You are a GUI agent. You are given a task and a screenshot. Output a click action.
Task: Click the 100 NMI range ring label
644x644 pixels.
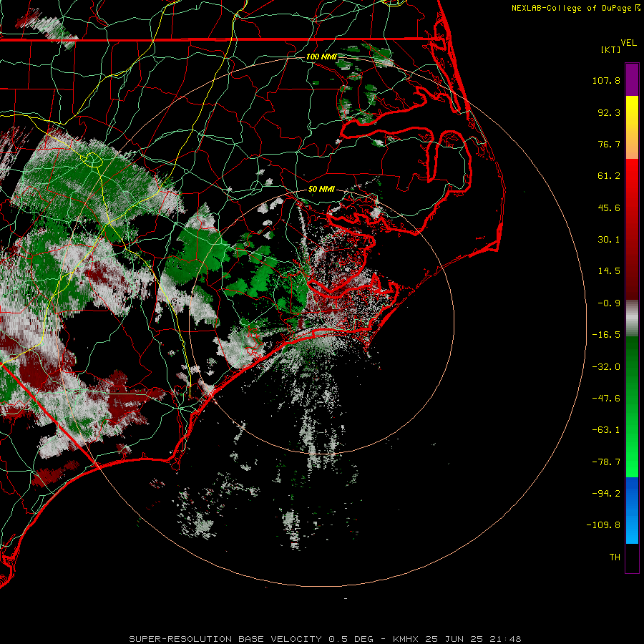click(321, 57)
